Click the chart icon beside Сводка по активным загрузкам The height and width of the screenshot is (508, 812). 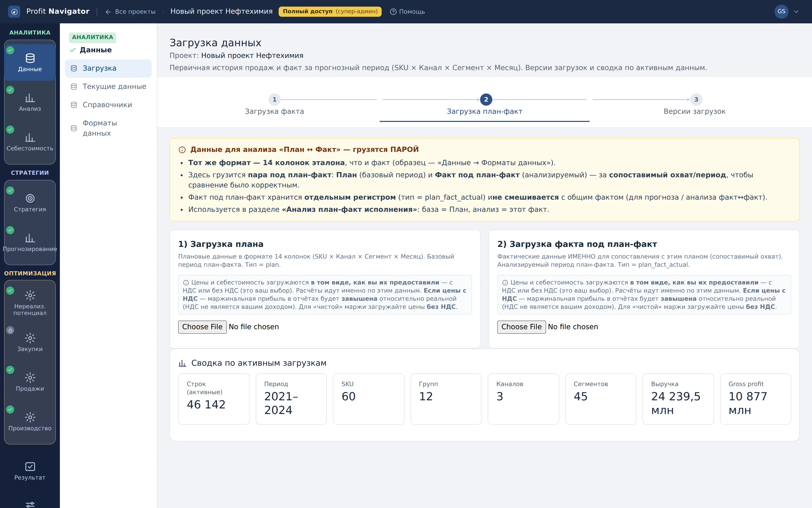pyautogui.click(x=182, y=363)
